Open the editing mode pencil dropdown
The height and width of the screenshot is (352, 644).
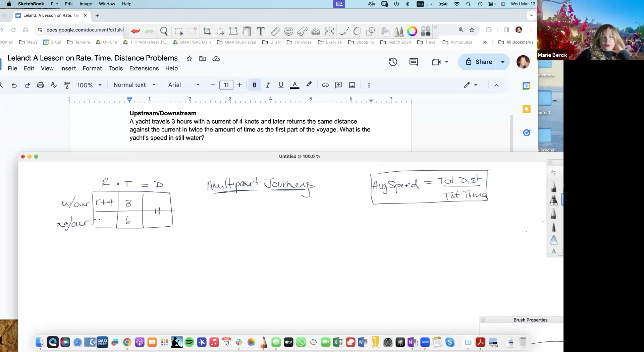click(x=471, y=85)
